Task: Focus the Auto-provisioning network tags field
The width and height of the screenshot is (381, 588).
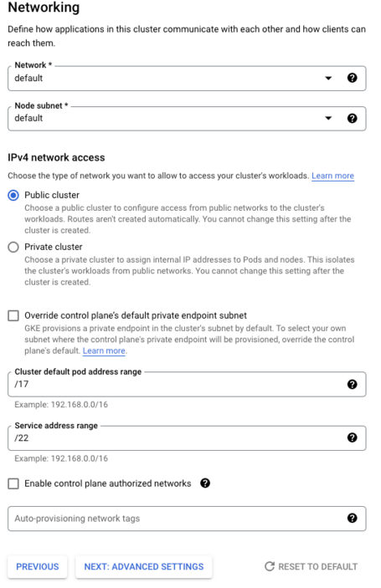Action: pyautogui.click(x=187, y=519)
